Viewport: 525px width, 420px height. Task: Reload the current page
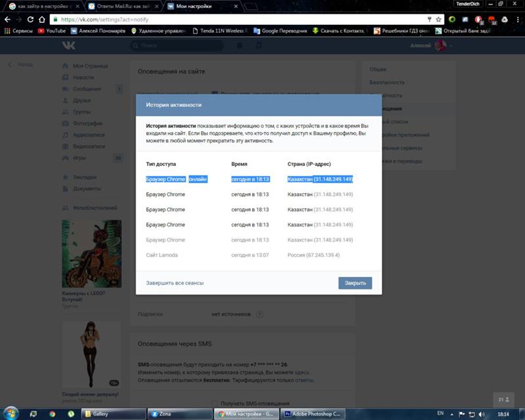30,20
